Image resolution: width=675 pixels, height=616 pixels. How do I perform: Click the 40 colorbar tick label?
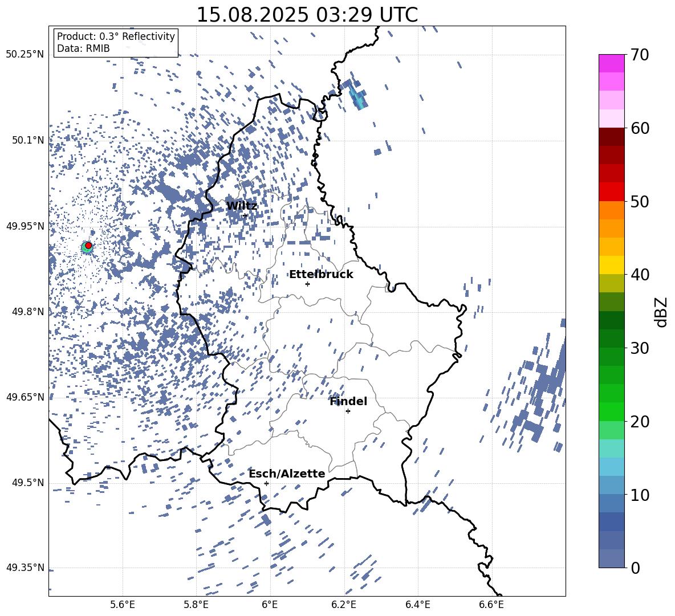[640, 275]
